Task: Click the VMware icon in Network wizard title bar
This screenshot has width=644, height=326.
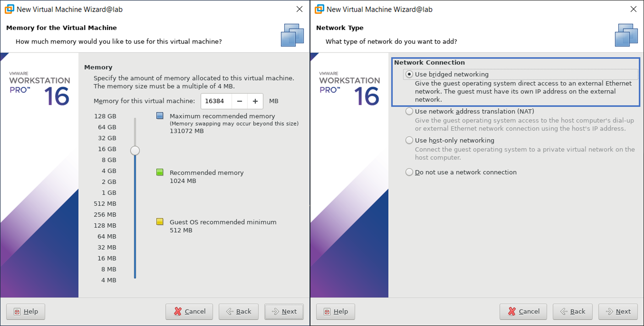Action: pos(319,9)
